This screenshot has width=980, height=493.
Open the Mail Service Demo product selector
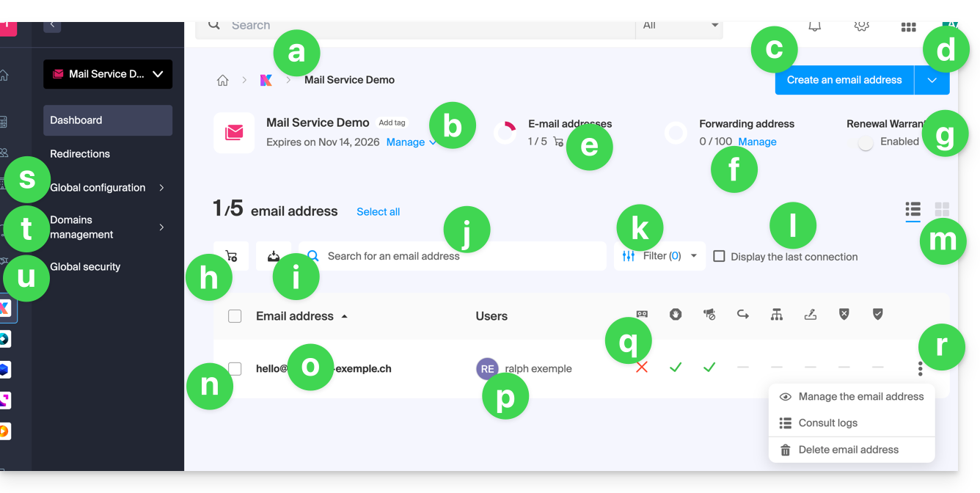point(108,74)
